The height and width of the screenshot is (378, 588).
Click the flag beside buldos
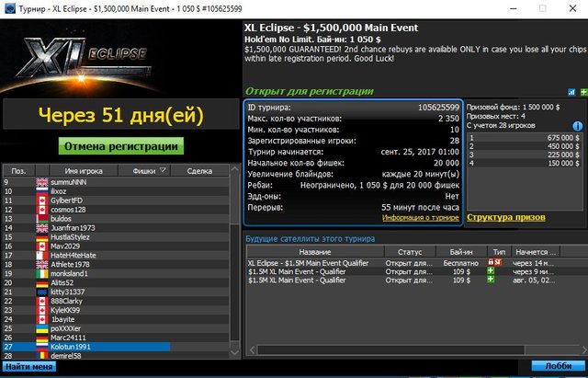pyautogui.click(x=42, y=219)
